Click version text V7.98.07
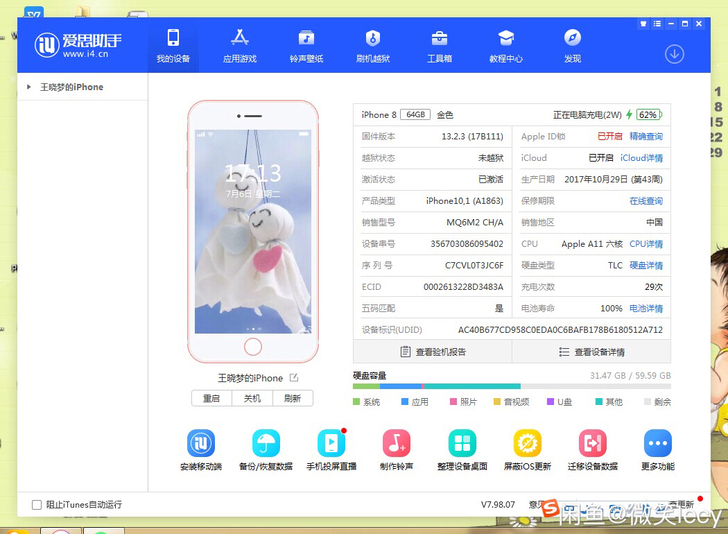 (498, 504)
